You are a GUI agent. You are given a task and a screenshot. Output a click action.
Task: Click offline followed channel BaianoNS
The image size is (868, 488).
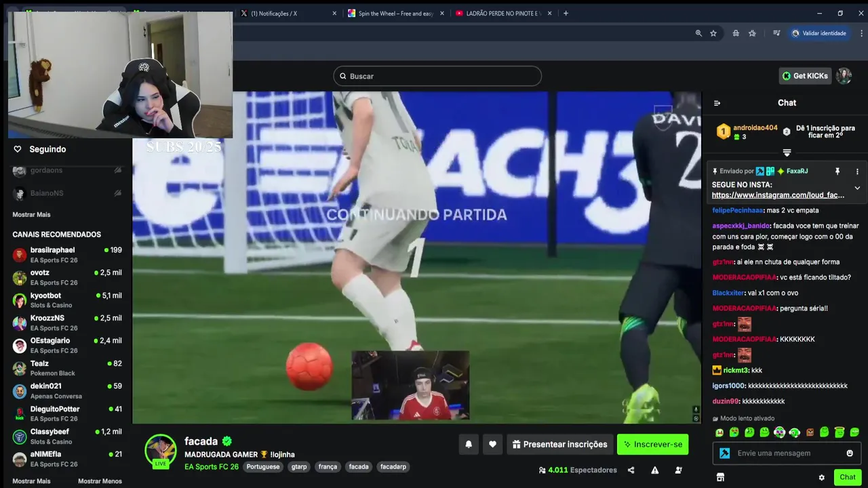pos(66,193)
